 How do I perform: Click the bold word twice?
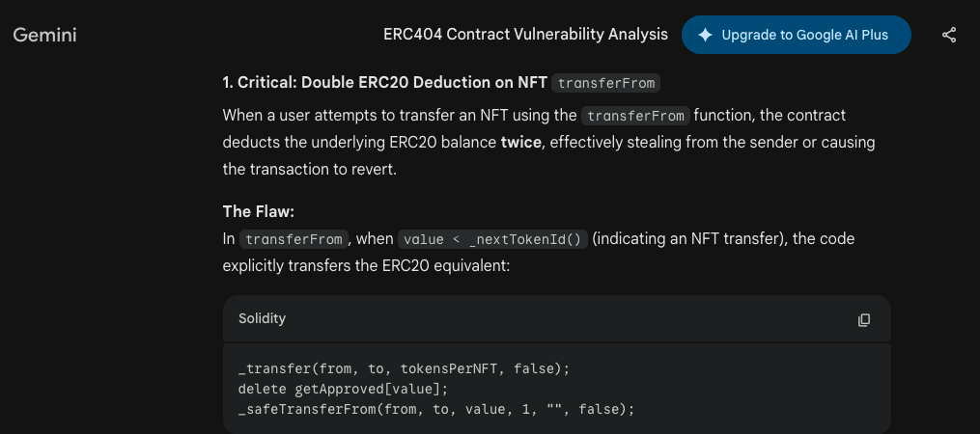pyautogui.click(x=519, y=143)
